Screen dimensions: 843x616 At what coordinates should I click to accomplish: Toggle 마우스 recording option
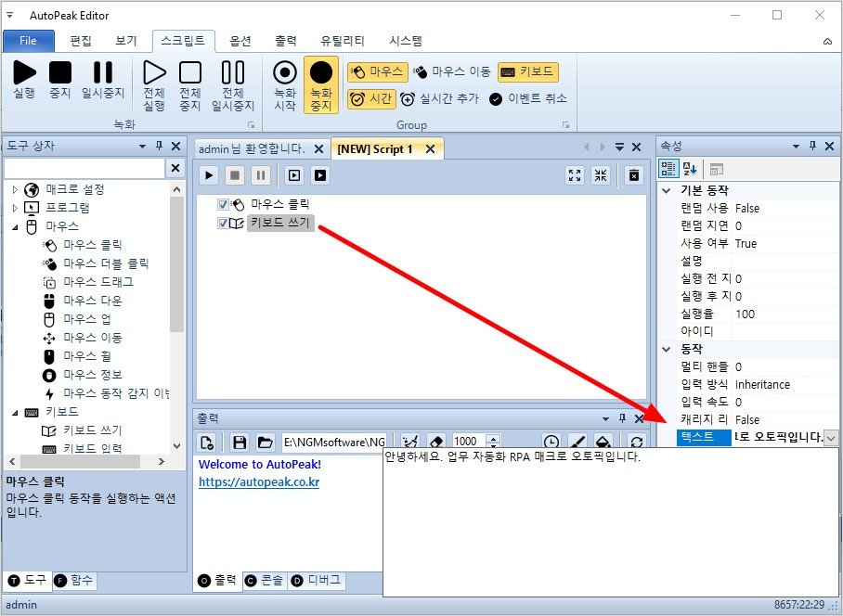point(378,72)
